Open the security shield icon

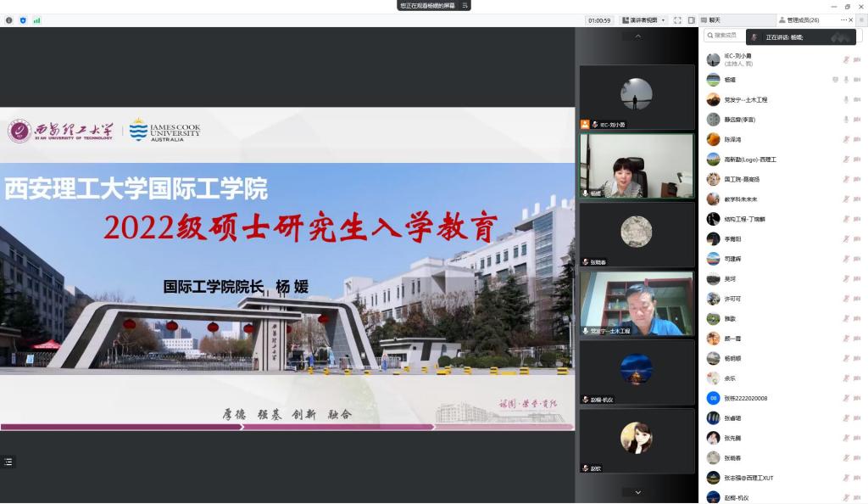(23, 20)
